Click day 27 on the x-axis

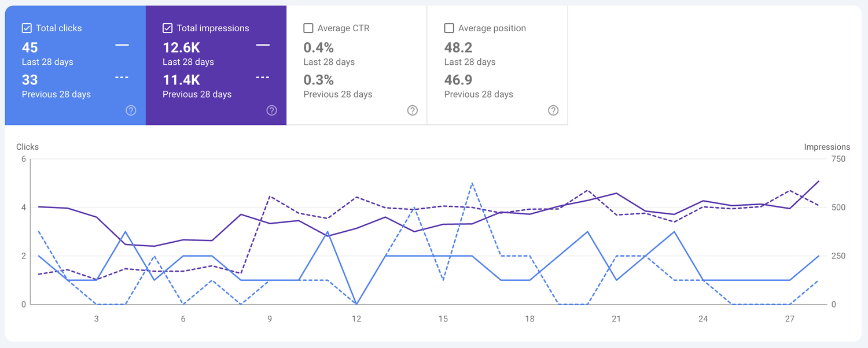click(790, 319)
